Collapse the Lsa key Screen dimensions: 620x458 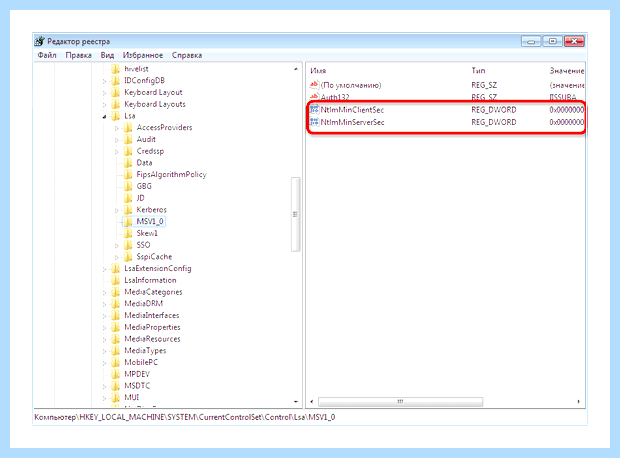[104, 117]
